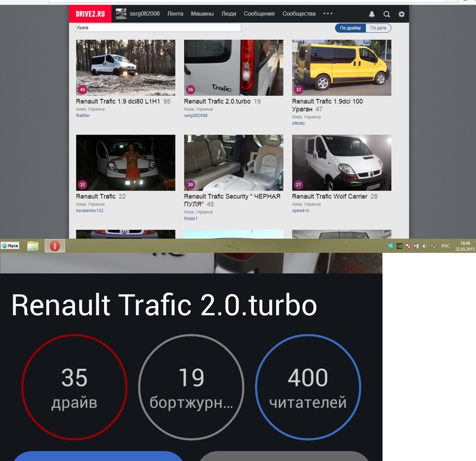Click the large Renault Trafic 2.0.turbo heading
Image resolution: width=476 pixels, height=461 pixels.
[164, 305]
